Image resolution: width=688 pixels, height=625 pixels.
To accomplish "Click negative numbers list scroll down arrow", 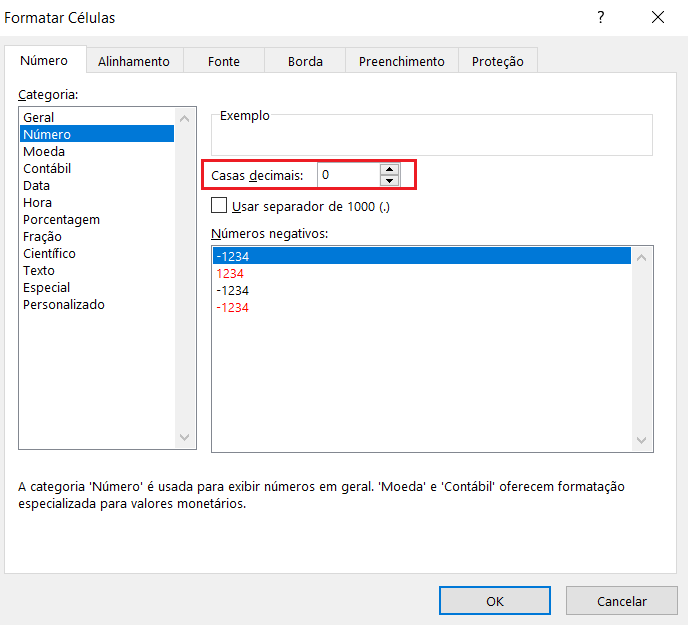I will pos(641,440).
